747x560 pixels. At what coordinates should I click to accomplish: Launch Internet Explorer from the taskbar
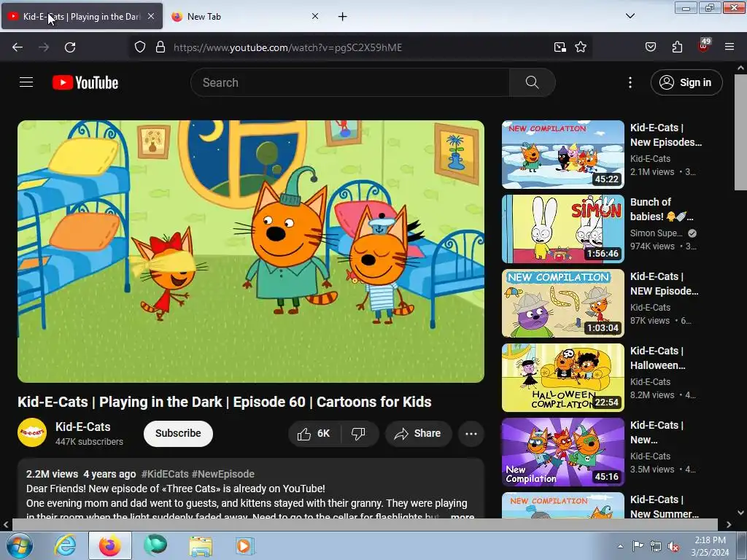(65, 545)
